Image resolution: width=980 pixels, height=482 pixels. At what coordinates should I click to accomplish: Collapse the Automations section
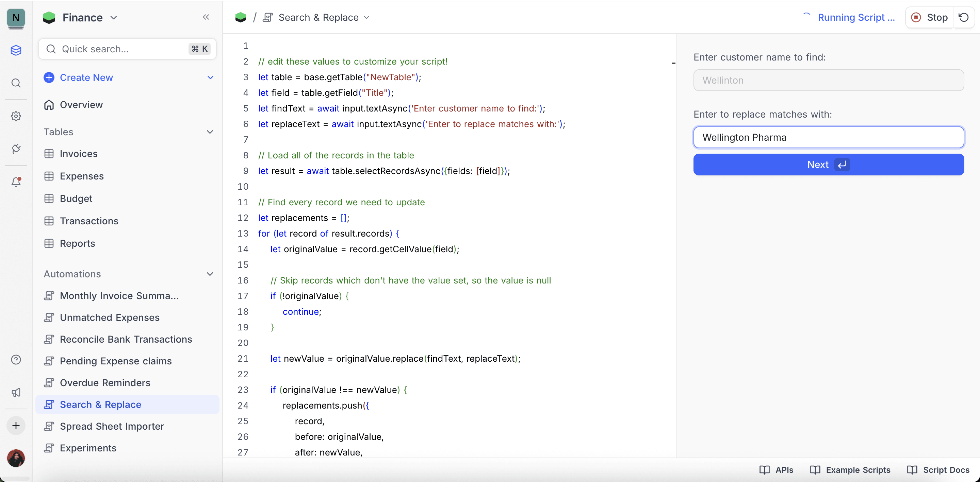[x=210, y=274]
